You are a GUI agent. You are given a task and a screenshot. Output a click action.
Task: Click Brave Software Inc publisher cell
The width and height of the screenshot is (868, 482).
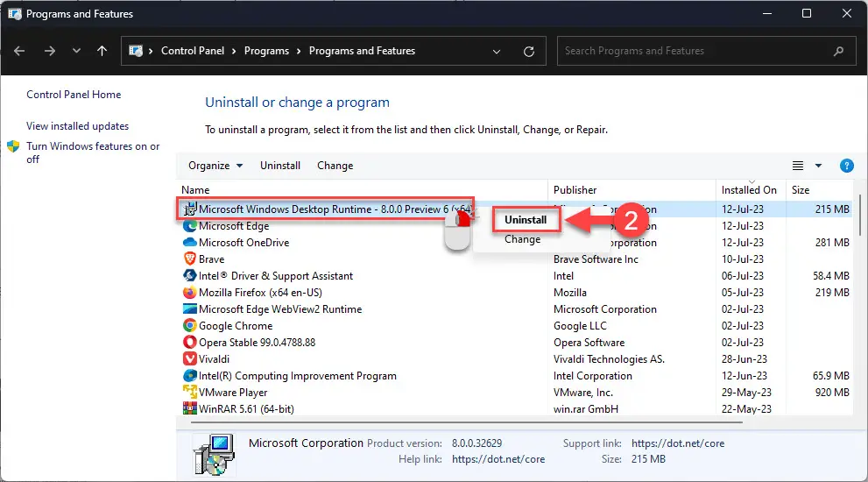pyautogui.click(x=596, y=259)
